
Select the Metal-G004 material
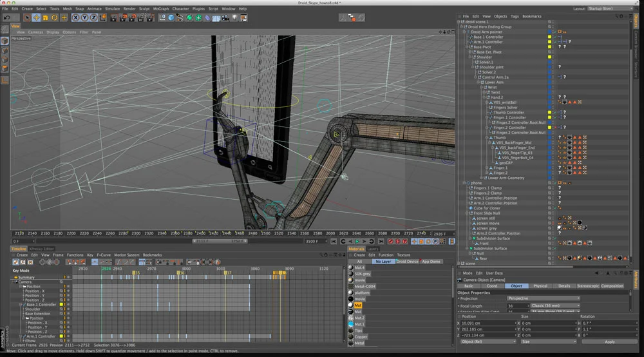[365, 286]
